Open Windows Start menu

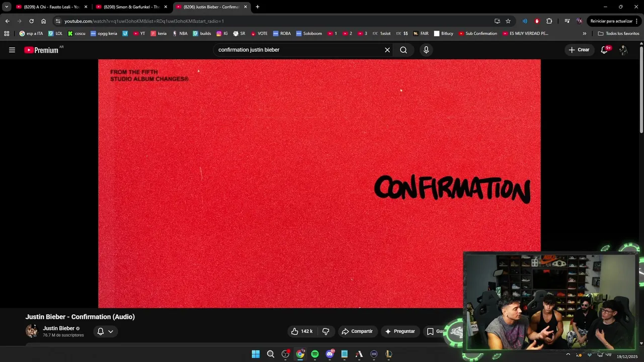click(256, 354)
